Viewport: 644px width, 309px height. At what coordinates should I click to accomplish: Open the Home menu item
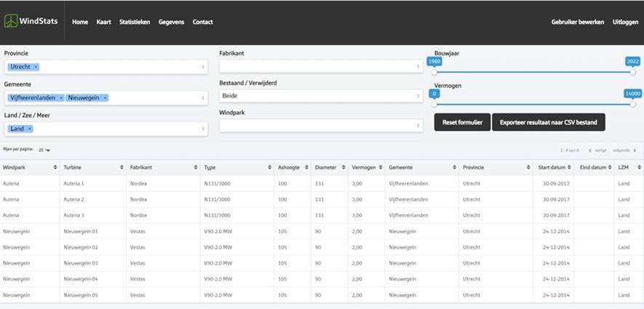click(80, 22)
